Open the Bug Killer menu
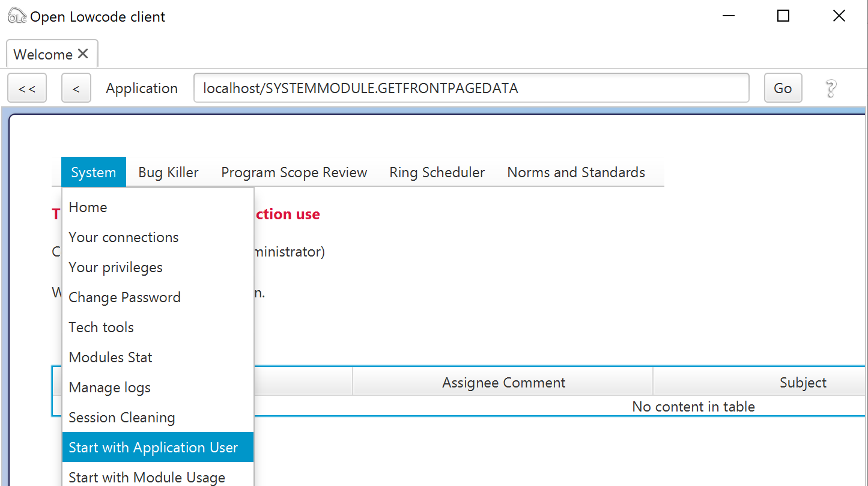868x486 pixels. [168, 172]
